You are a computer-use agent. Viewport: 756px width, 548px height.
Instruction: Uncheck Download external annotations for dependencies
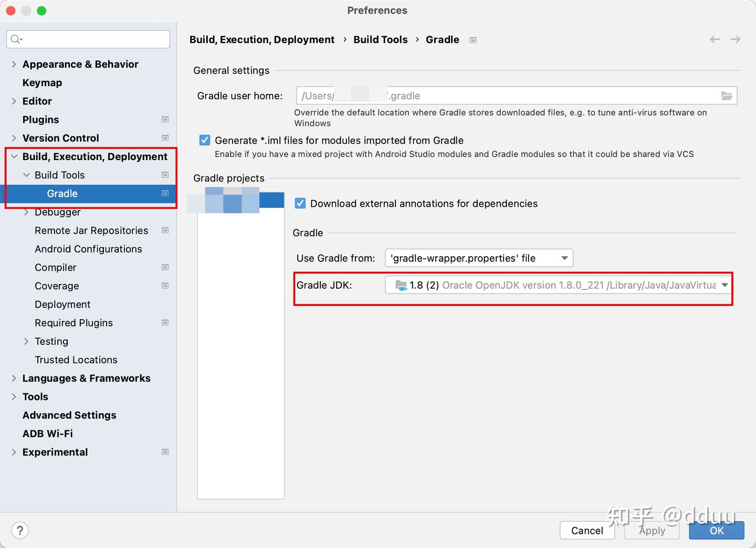coord(300,203)
